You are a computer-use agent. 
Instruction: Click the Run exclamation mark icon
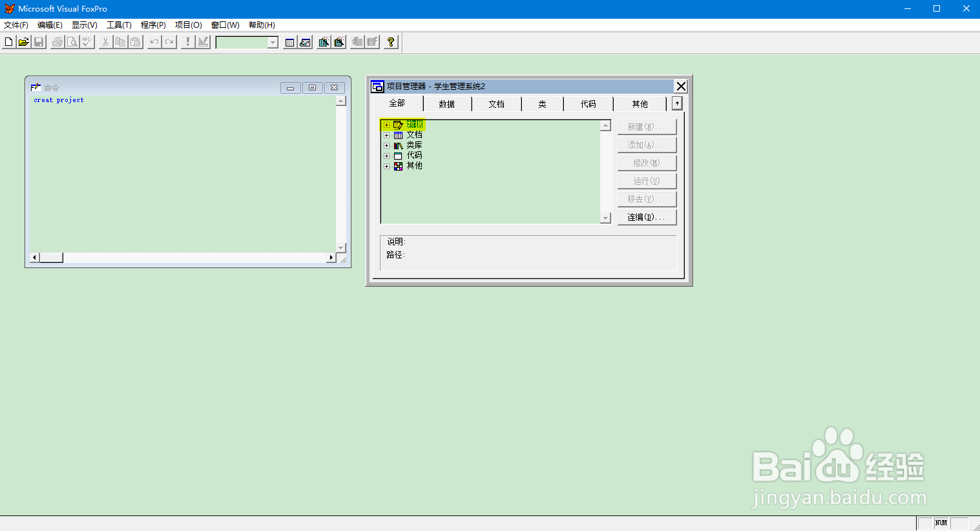tap(188, 42)
